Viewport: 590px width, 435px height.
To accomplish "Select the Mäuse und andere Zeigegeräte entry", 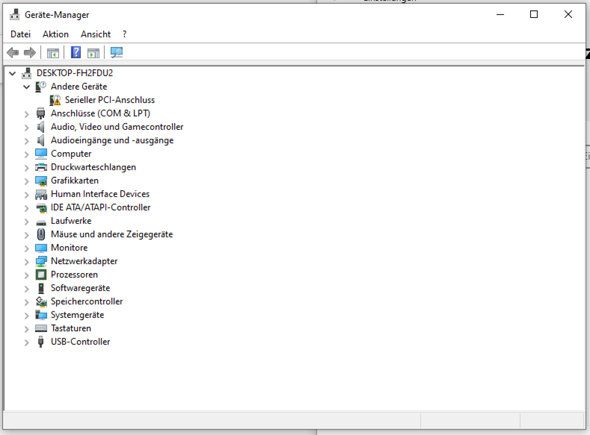I will point(112,234).
